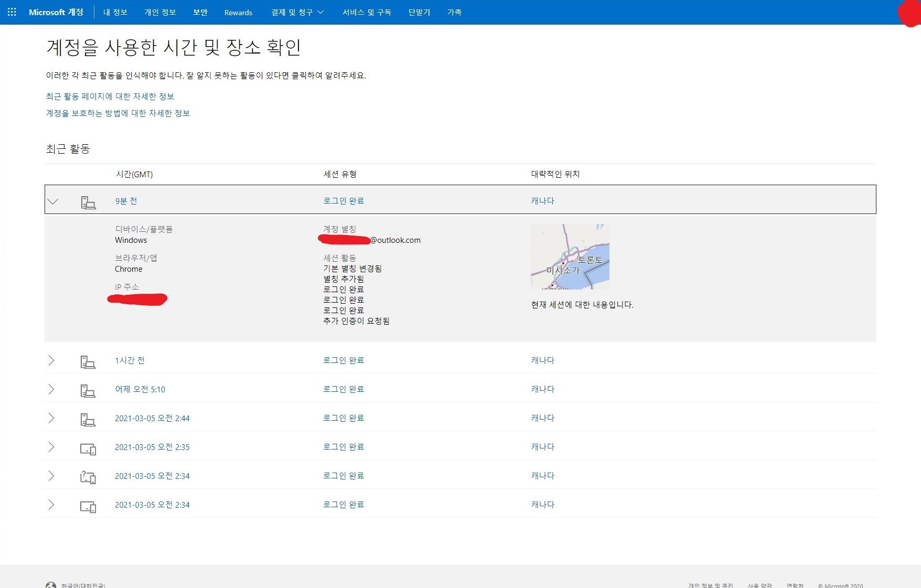Expand the 어제 오전 5:10 activity row
Screen dimensions: 921x588
tap(51, 389)
